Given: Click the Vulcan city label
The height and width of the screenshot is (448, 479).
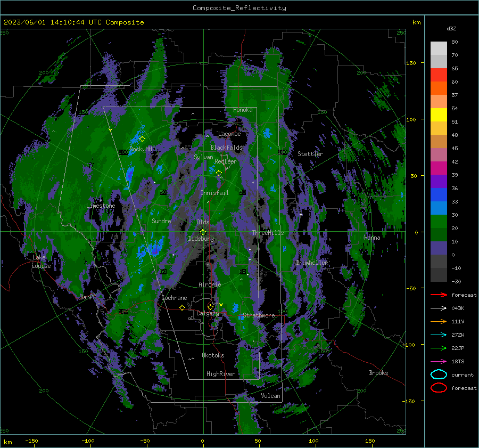Looking at the screenshot, I should pos(270,396).
